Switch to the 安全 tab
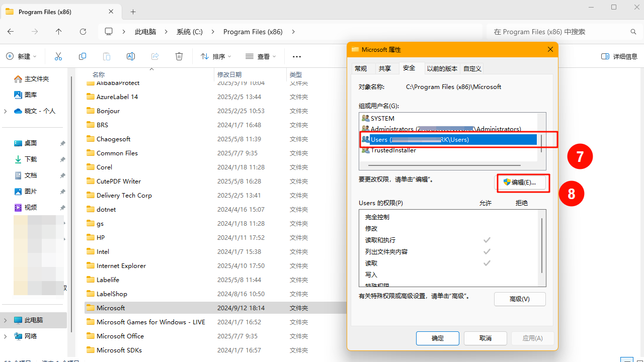The image size is (644, 362). point(409,68)
